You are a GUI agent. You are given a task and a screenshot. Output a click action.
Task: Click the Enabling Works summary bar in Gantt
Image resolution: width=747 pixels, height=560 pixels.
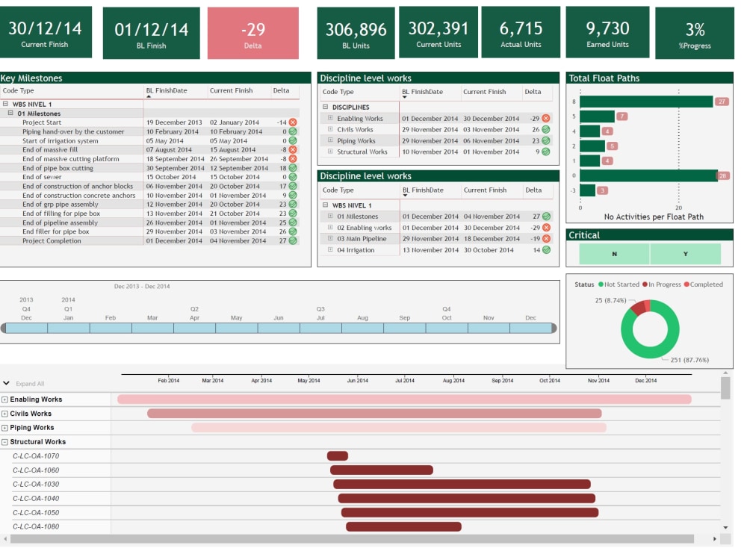click(x=404, y=399)
